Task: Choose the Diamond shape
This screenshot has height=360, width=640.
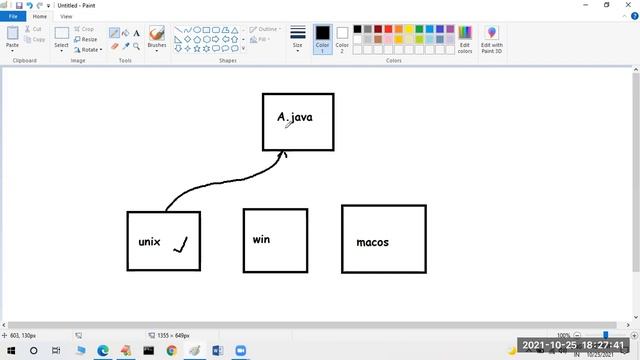Action: pos(187,39)
